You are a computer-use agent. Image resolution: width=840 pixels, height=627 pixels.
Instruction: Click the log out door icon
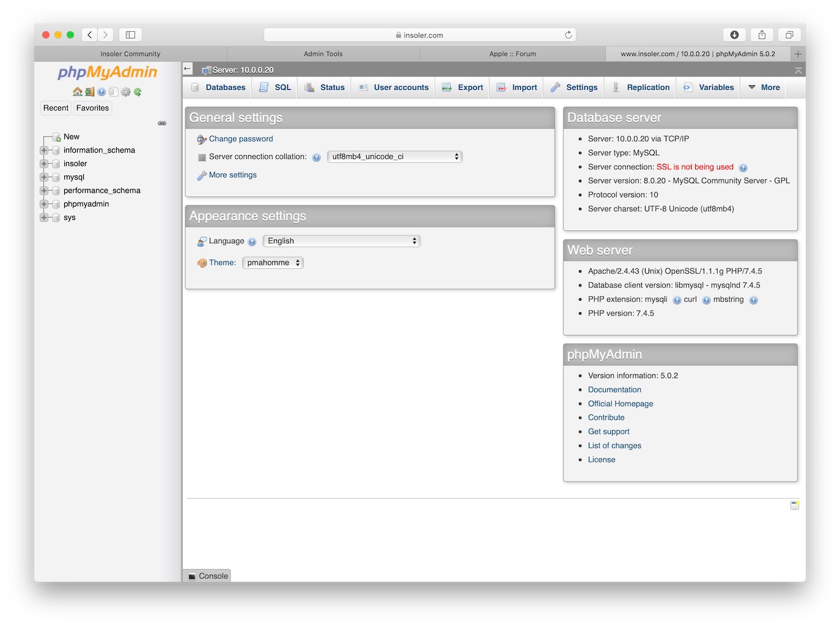click(90, 92)
